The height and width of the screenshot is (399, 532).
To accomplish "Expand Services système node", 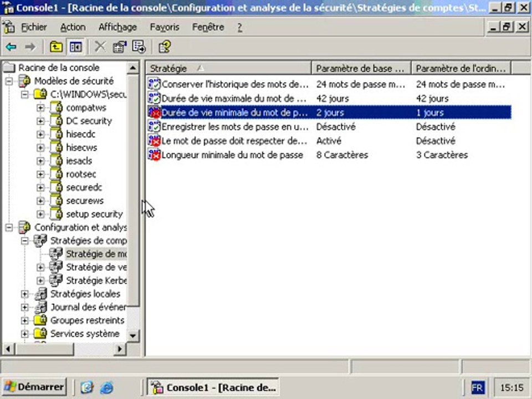I will (25, 334).
